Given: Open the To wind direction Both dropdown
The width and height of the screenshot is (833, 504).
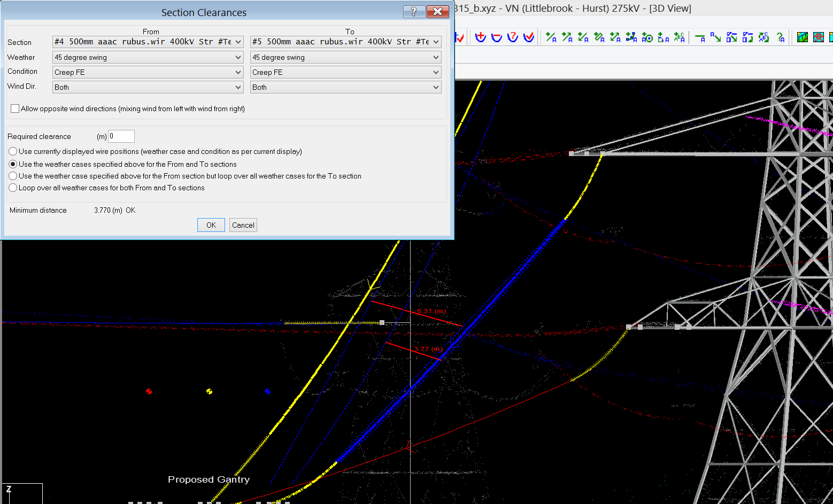Looking at the screenshot, I should [x=346, y=87].
